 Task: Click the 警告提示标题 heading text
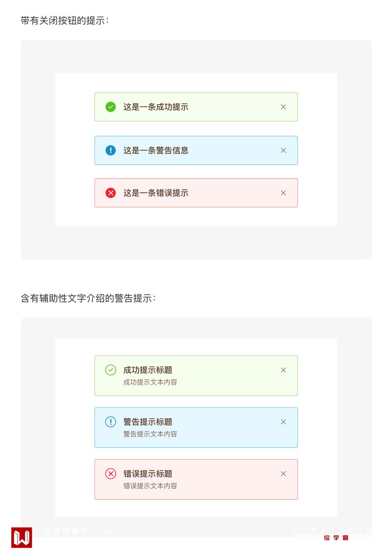148,422
